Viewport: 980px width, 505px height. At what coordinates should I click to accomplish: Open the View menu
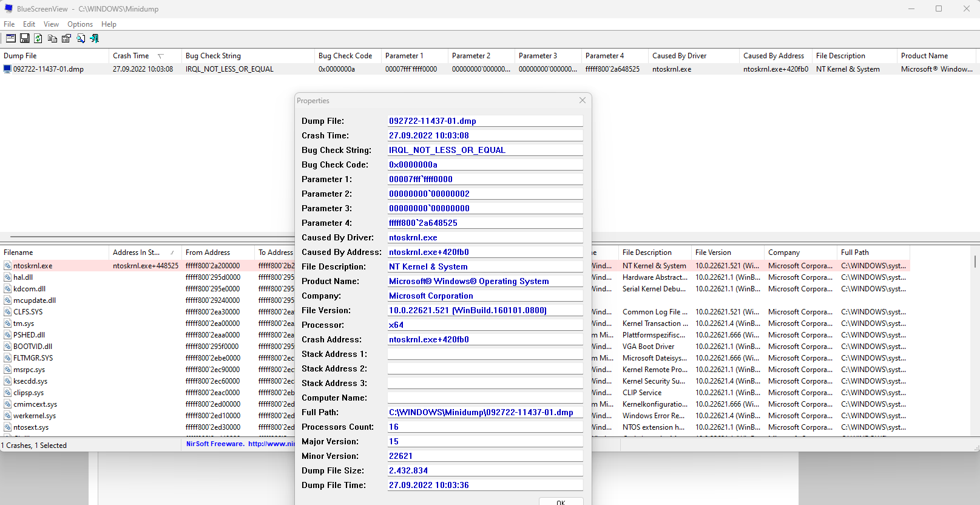click(51, 24)
